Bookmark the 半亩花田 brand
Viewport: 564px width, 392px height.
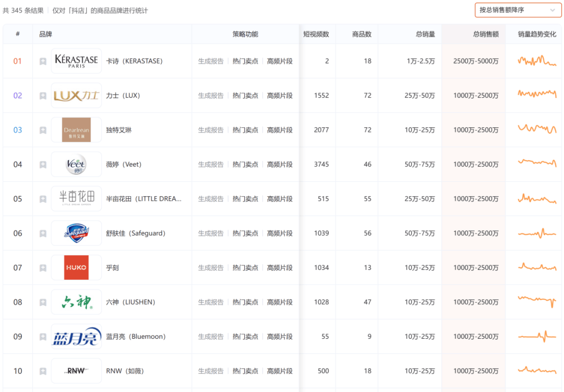[x=43, y=199]
